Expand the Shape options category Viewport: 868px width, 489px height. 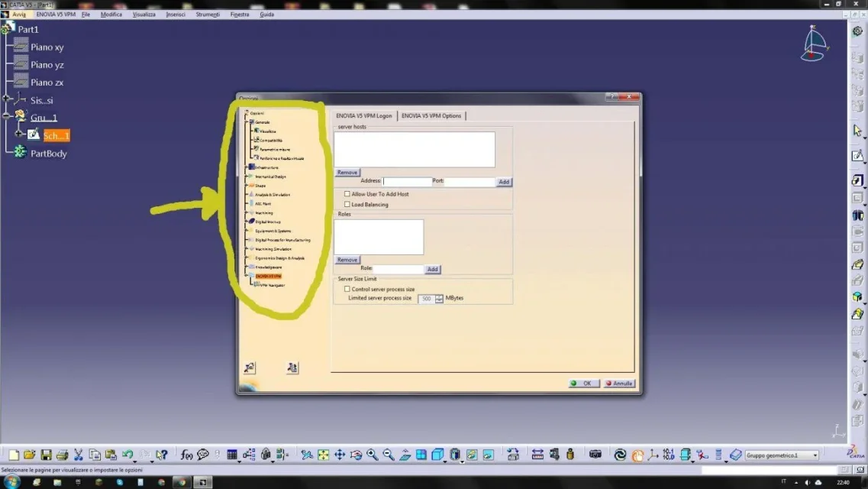coord(247,185)
